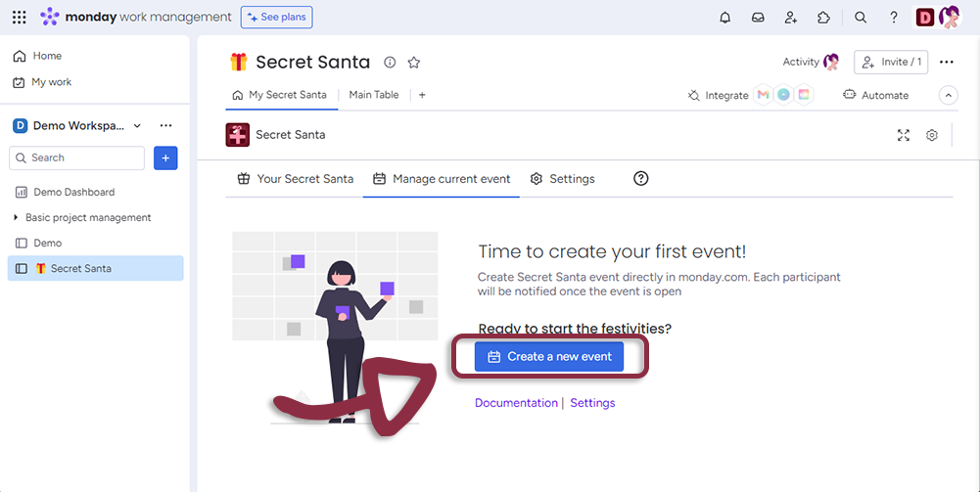Click the sidebar Search field
Image resolution: width=980 pixels, height=492 pixels.
(78, 157)
